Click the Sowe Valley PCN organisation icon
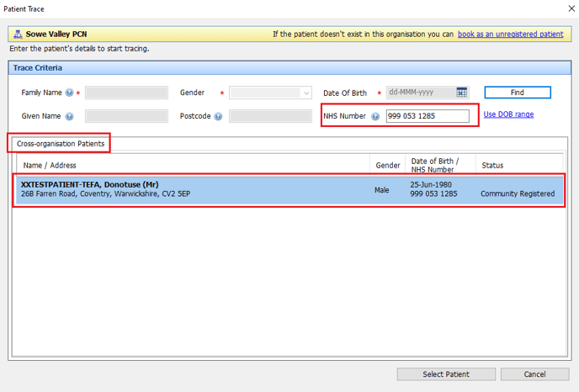Screen dimensions: 579x392 (18, 35)
